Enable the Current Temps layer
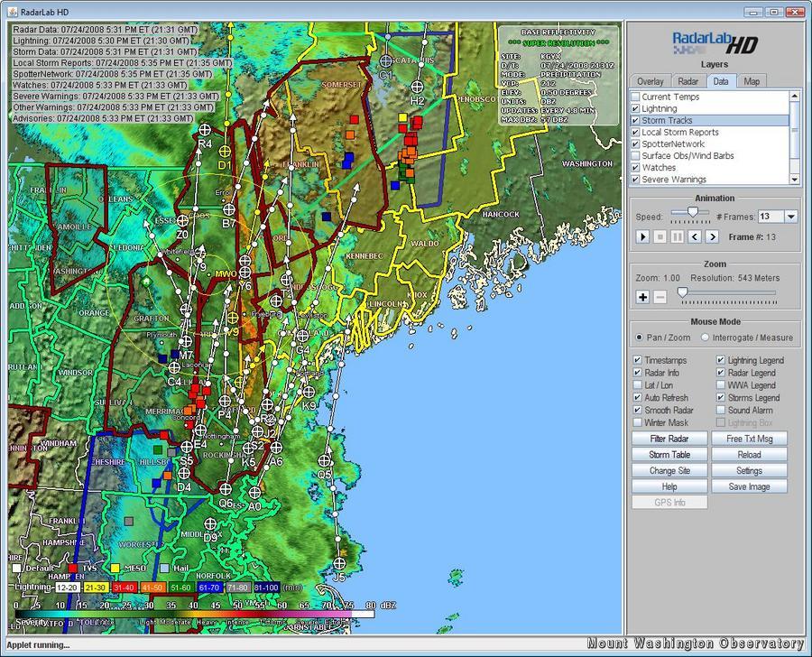 636,97
